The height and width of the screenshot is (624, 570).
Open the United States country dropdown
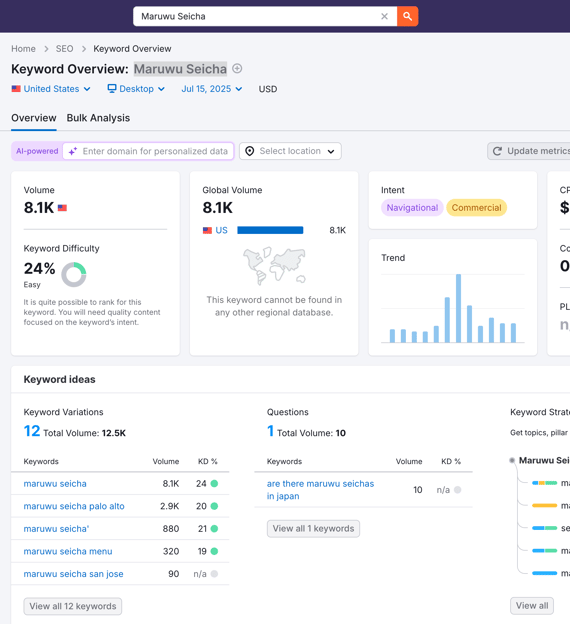point(51,89)
